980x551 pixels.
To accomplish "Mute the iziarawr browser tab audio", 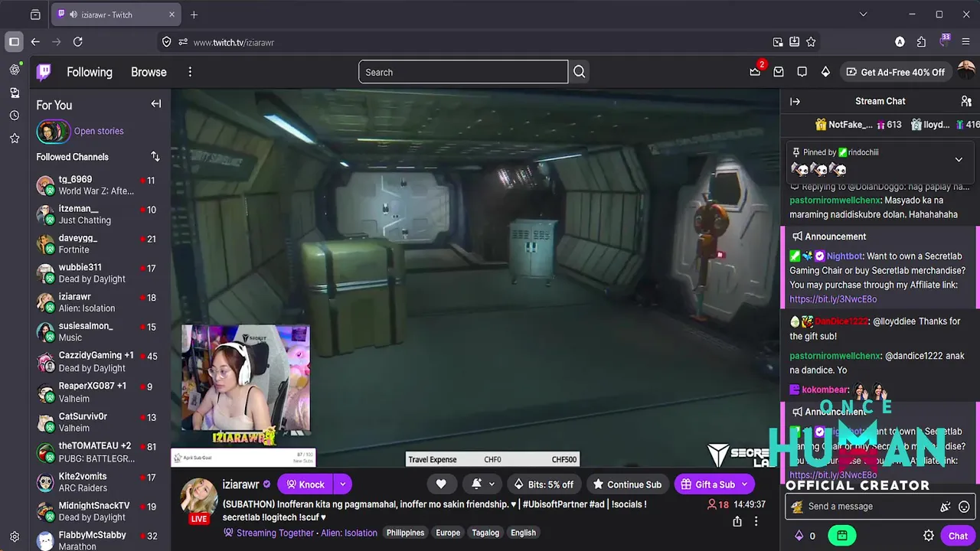I will point(73,15).
